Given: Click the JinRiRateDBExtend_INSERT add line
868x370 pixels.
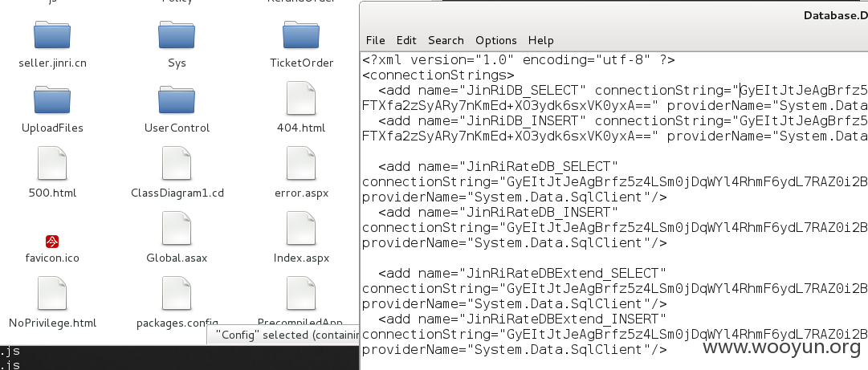Looking at the screenshot, I should coord(523,319).
